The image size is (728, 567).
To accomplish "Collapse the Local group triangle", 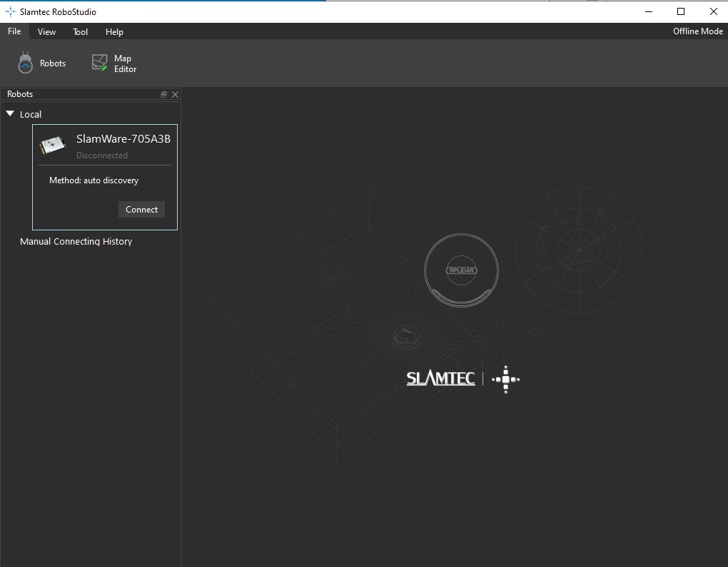I will point(10,113).
